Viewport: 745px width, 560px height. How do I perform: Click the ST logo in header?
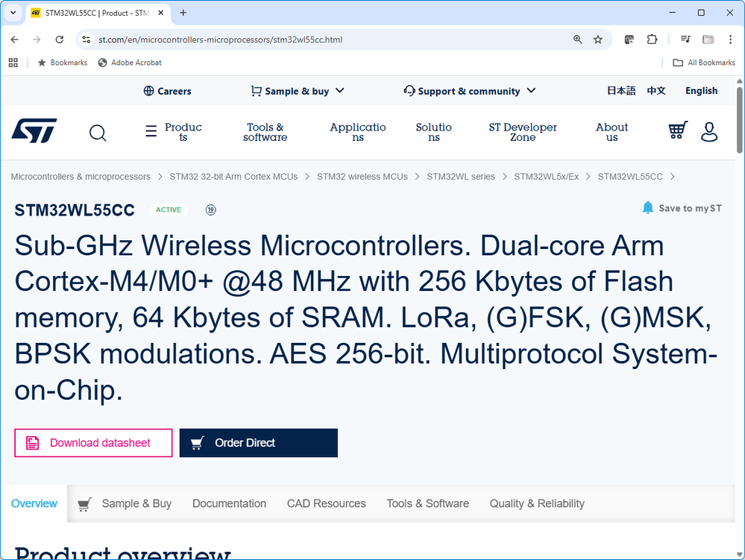(x=34, y=131)
